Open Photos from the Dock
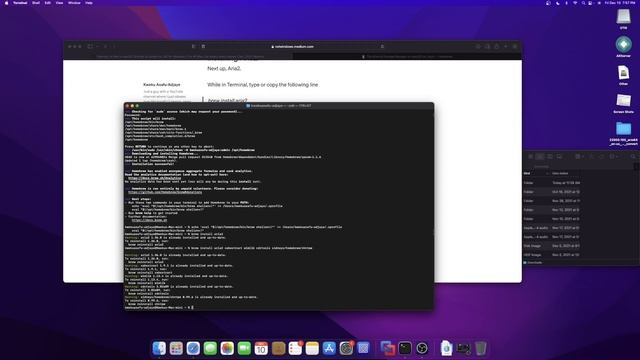 click(x=227, y=348)
